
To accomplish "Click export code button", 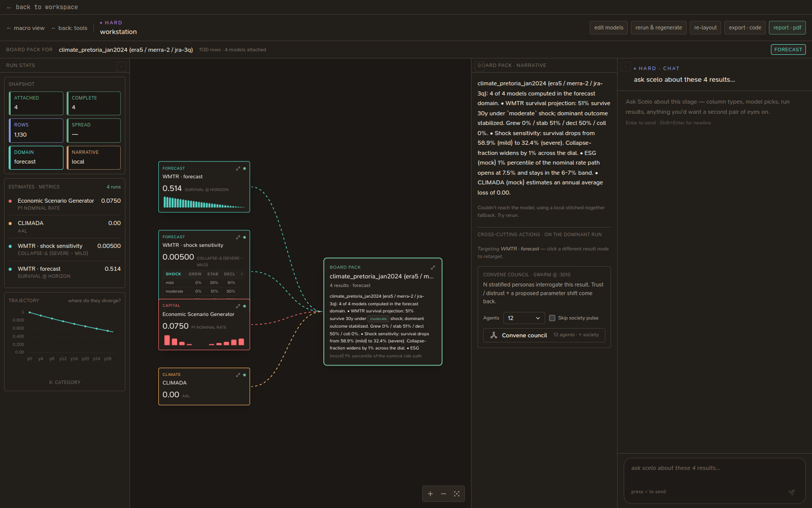I will [x=745, y=27].
